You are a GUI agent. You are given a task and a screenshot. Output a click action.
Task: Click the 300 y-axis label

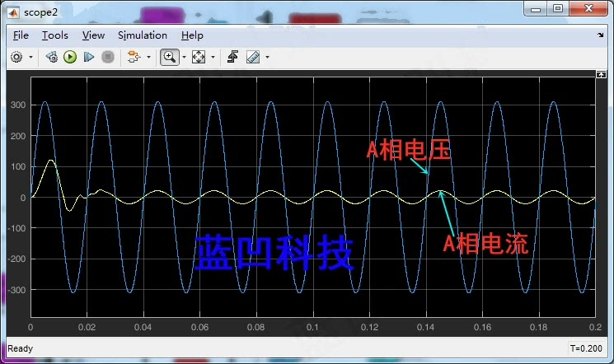(x=18, y=105)
